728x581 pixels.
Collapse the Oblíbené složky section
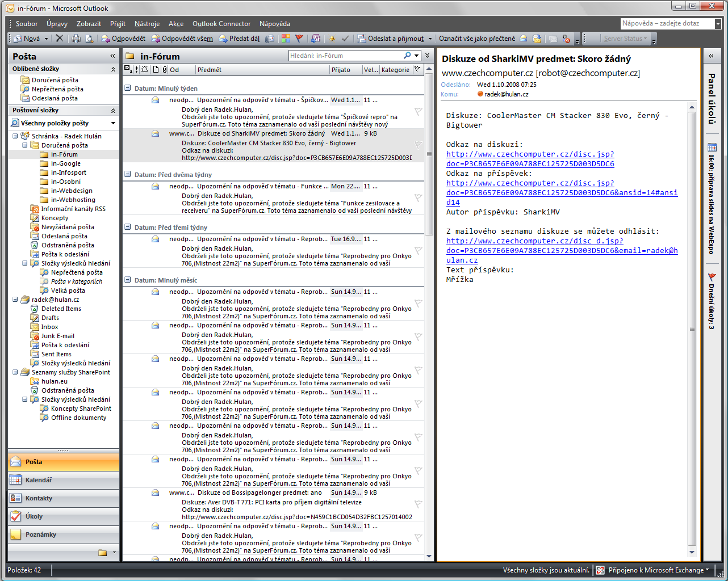112,69
